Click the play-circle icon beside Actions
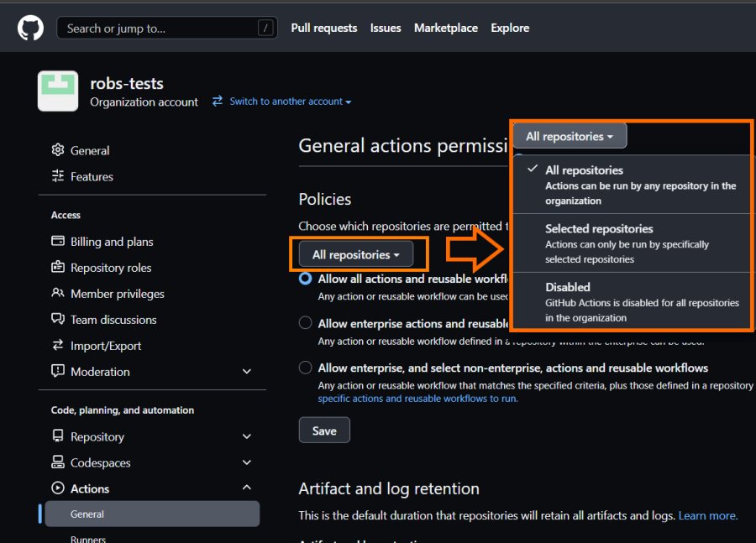Image resolution: width=756 pixels, height=543 pixels. (58, 488)
